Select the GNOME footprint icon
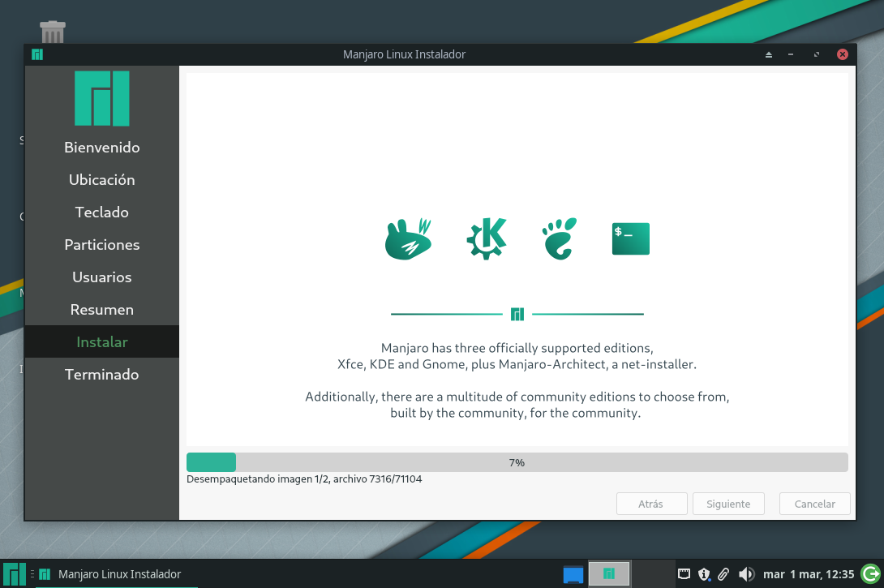 (x=558, y=238)
